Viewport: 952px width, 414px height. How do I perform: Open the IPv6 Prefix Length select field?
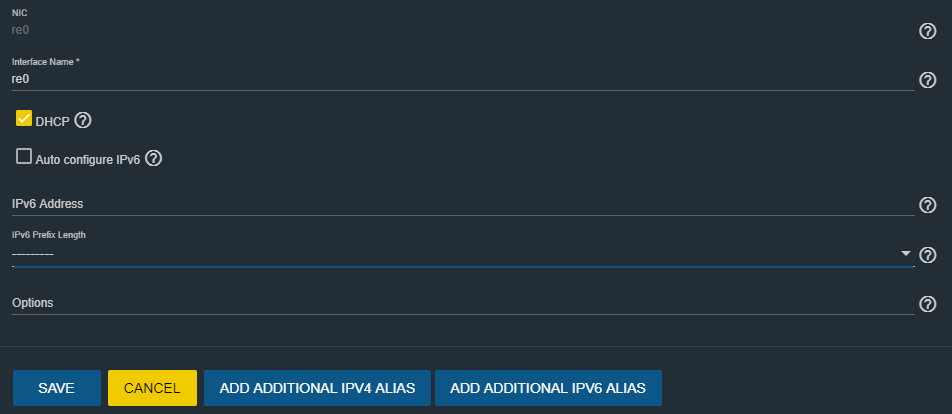click(x=463, y=254)
